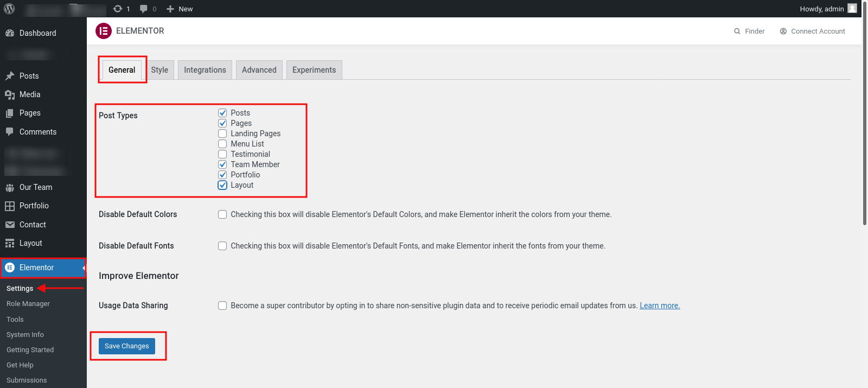Image resolution: width=868 pixels, height=388 pixels.
Task: Enable the Menu List checkbox
Action: [222, 144]
